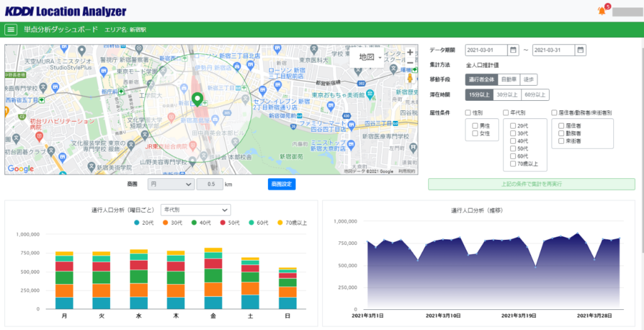Zoom in on the map
This screenshot has width=644, height=330.
[410, 52]
